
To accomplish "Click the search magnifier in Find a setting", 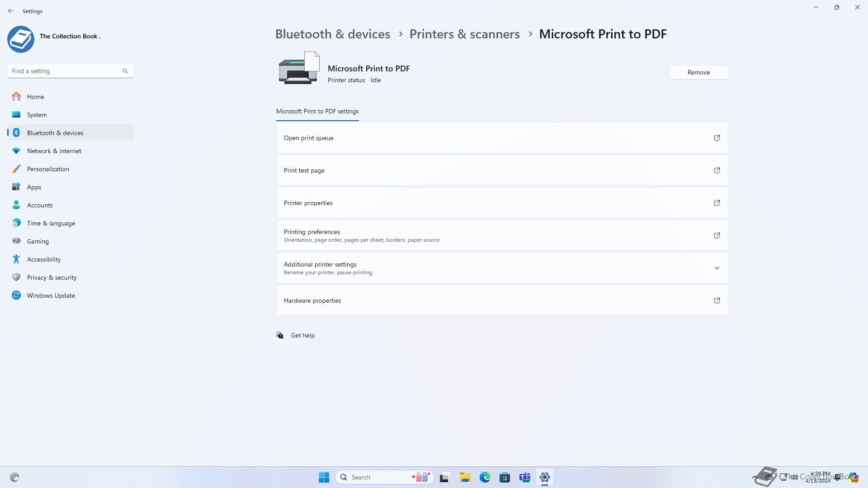I will pyautogui.click(x=125, y=71).
